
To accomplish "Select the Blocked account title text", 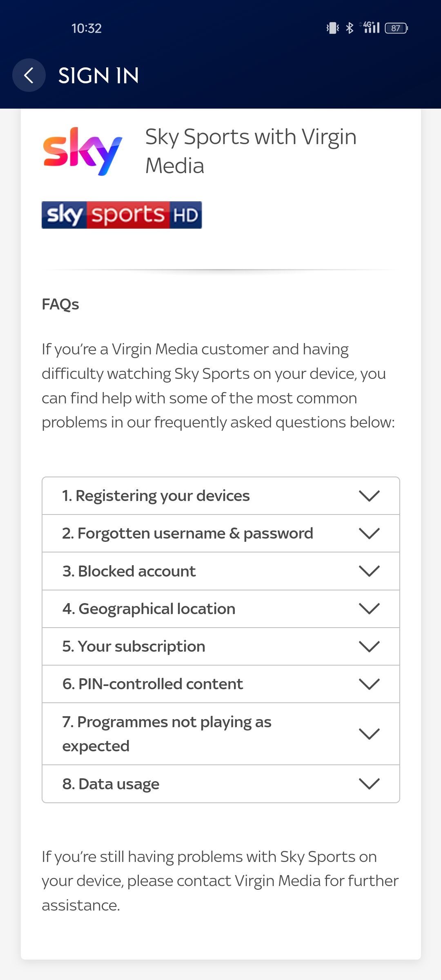I will pos(129,571).
